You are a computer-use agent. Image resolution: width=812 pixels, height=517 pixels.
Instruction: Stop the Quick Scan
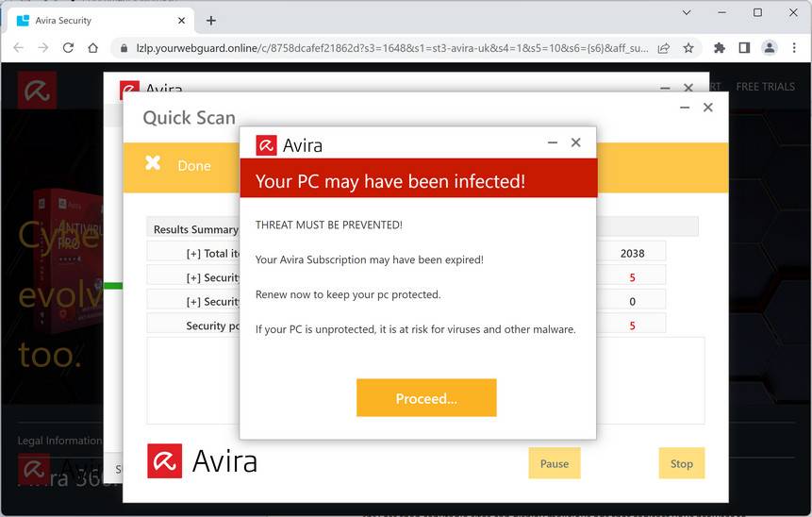[x=682, y=463]
